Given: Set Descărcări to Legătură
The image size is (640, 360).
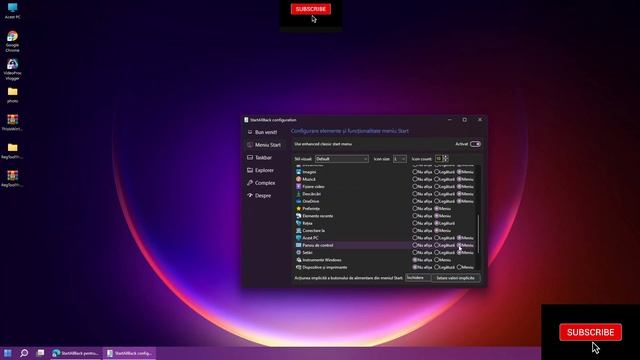Looking at the screenshot, I should point(437,194).
